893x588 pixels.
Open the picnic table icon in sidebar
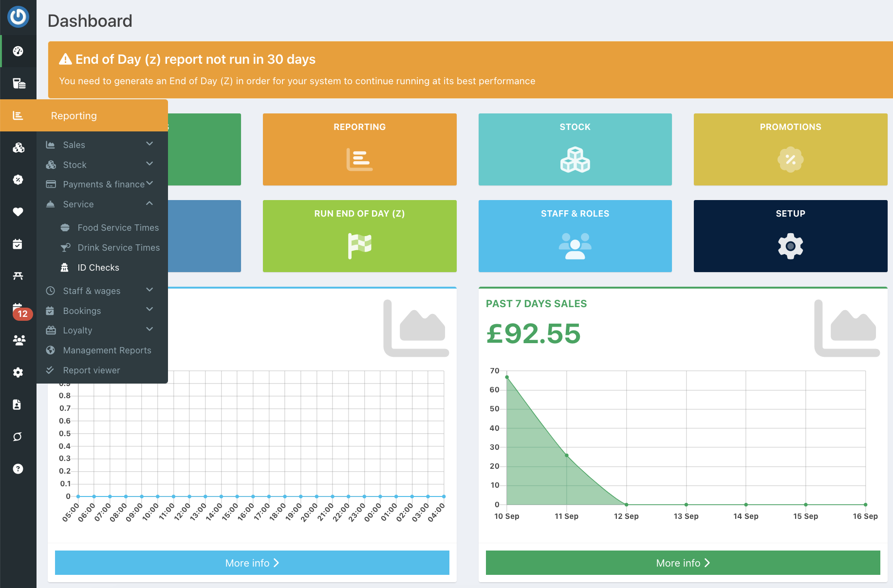click(18, 276)
